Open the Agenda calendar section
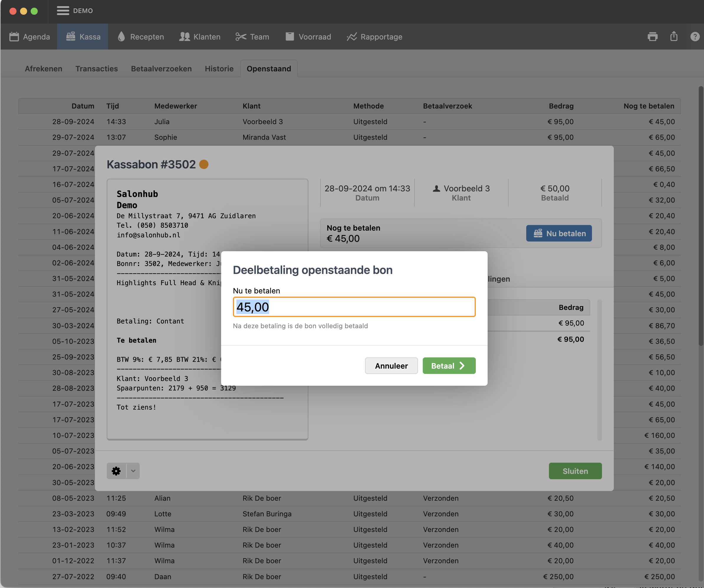704x588 pixels. (x=29, y=37)
